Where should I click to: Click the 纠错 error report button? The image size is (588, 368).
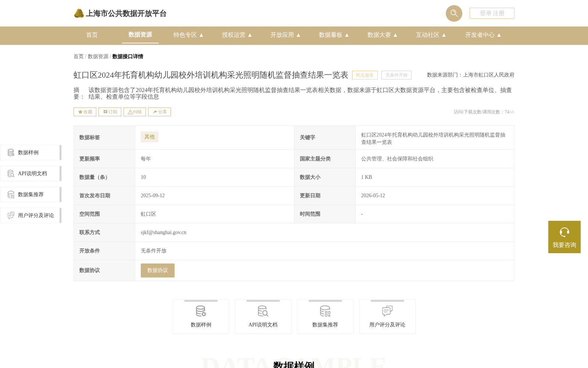[135, 112]
